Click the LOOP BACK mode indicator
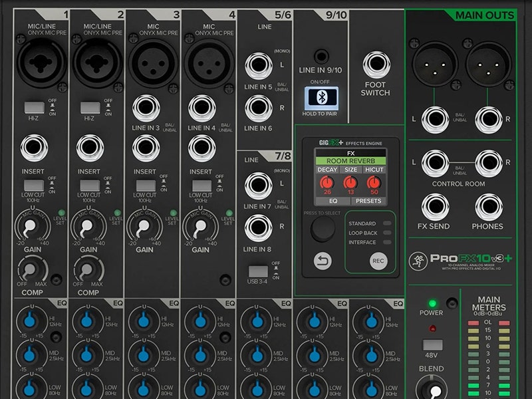The height and width of the screenshot is (399, 532). point(387,233)
